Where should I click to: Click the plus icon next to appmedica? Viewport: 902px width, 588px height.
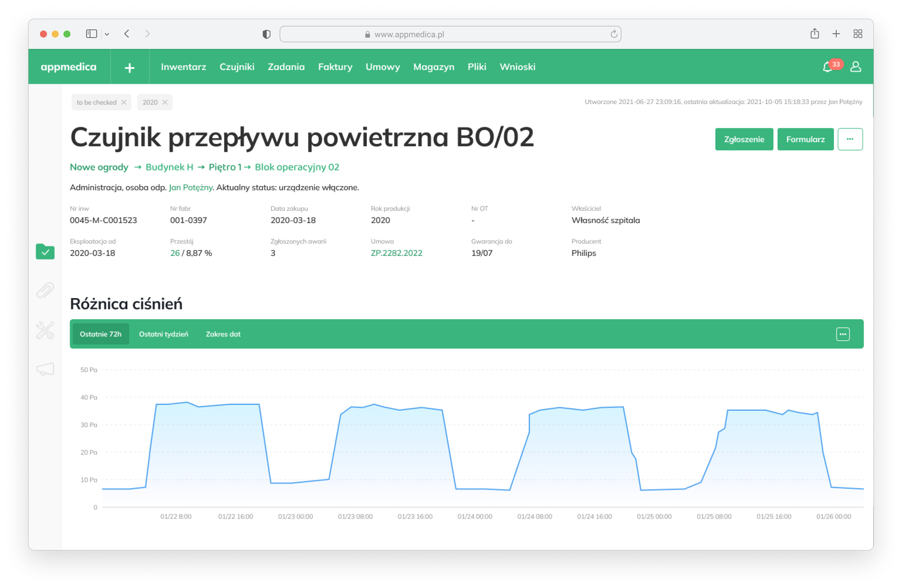pos(130,68)
